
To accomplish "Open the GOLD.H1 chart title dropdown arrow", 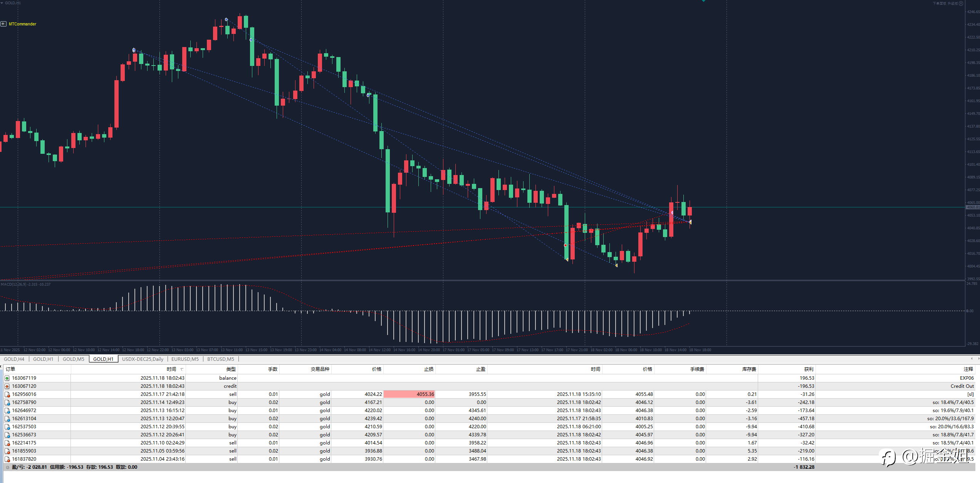I will point(2,3).
